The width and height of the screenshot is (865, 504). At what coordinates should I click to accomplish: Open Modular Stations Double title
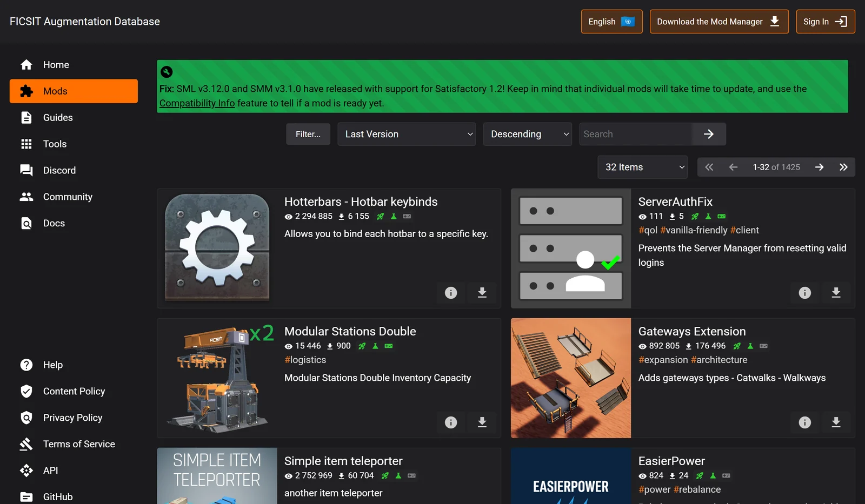[x=350, y=332]
